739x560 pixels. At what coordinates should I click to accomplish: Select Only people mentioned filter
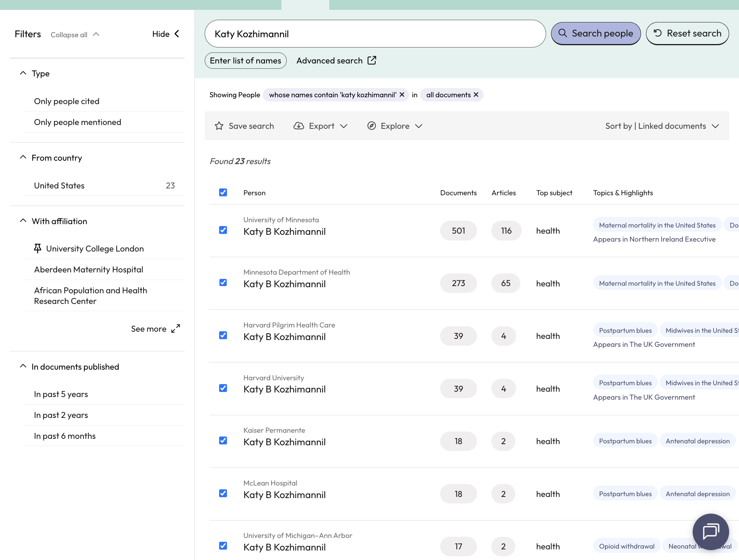tap(104, 122)
